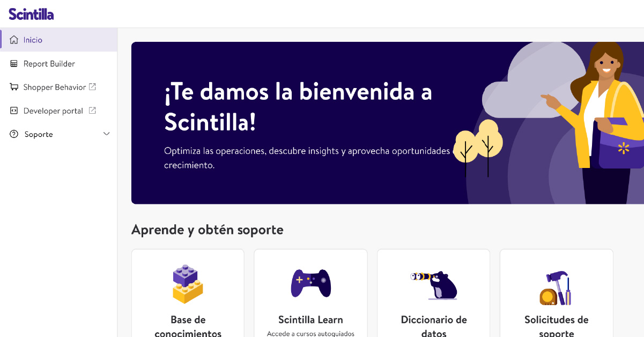The width and height of the screenshot is (644, 337).
Task: Select the Shopper Behavior sidebar link
Action: tap(58, 87)
